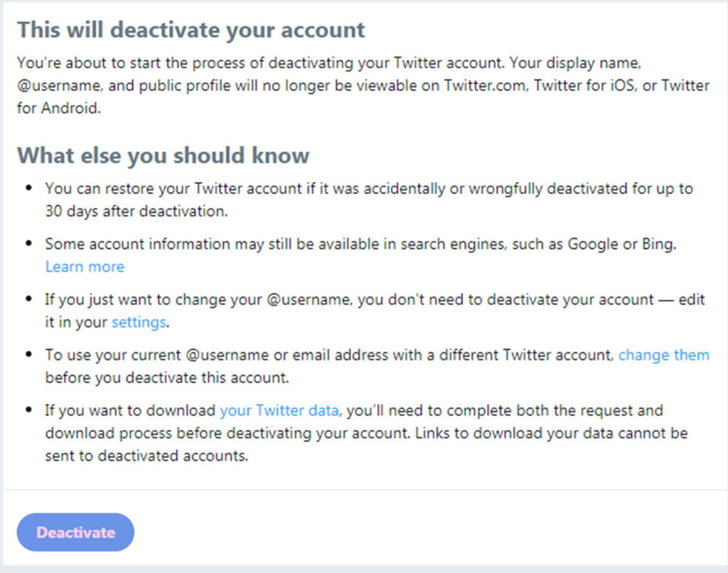Follow the settings link
Screen dimensions: 728x573
click(139, 322)
